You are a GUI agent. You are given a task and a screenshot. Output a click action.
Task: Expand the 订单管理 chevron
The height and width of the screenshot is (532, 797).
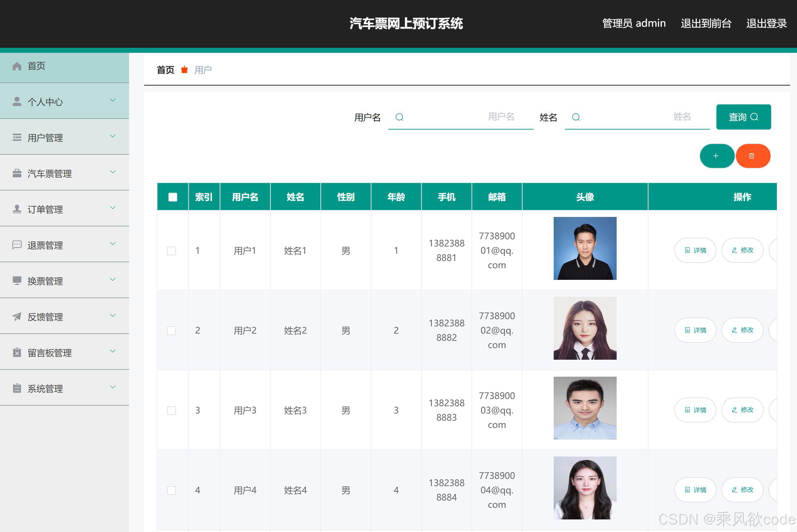coord(113,208)
